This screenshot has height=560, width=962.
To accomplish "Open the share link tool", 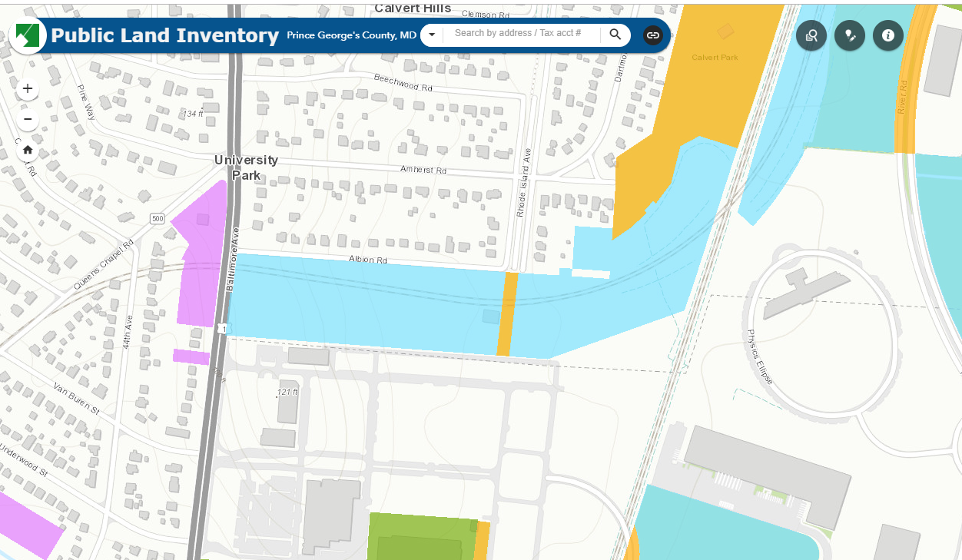I will 652,35.
